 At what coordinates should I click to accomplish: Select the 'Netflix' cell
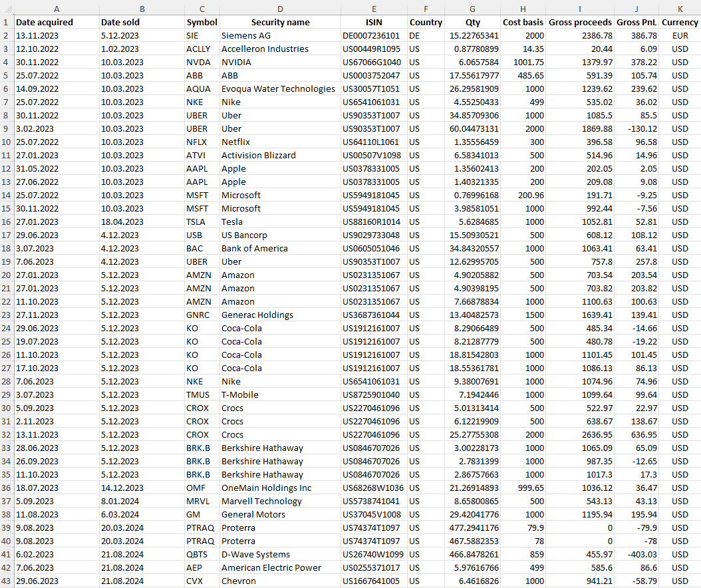280,142
